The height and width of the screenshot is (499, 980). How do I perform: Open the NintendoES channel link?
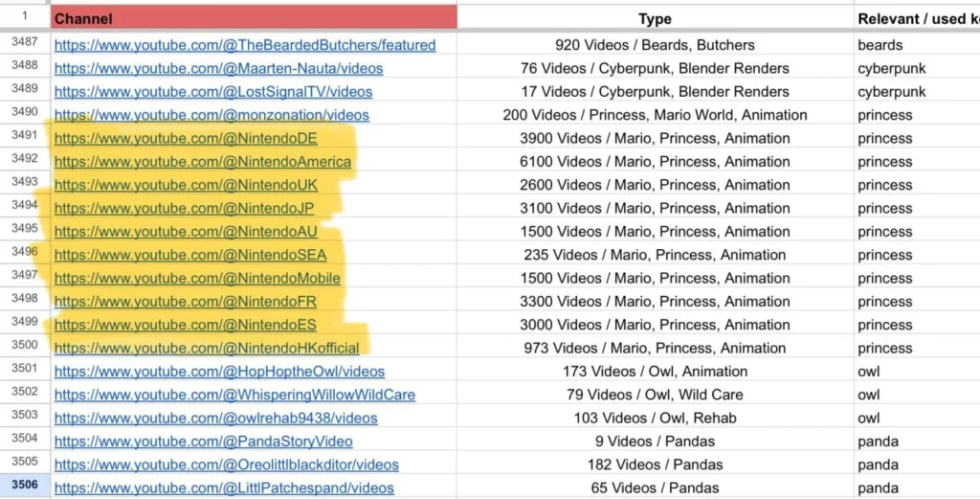(x=186, y=325)
